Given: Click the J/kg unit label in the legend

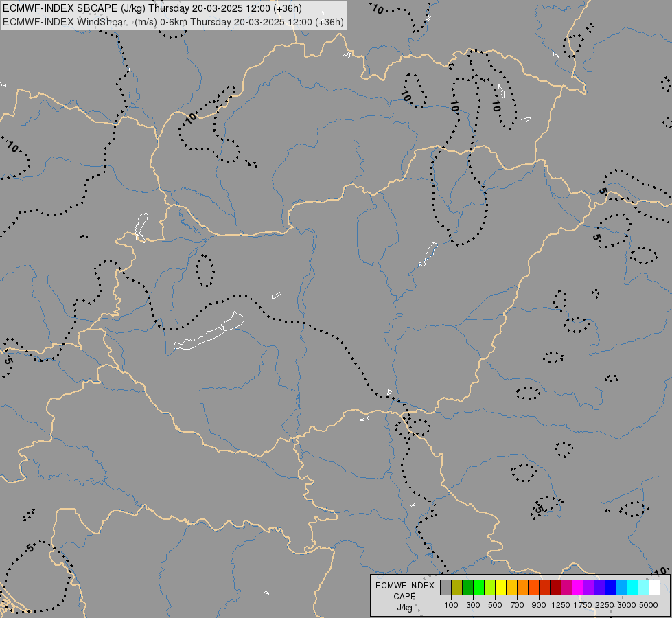Looking at the screenshot, I should tap(404, 608).
